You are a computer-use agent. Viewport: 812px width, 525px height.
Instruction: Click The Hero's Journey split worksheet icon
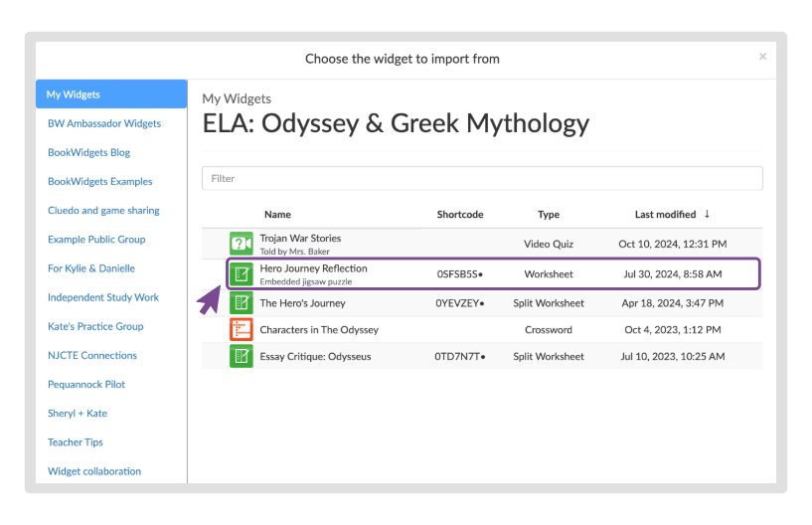pos(241,302)
